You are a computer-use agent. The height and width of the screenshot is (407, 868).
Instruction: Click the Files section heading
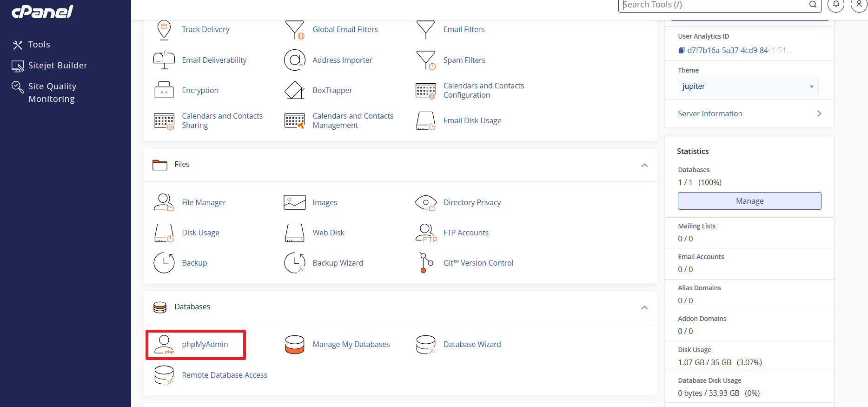click(182, 165)
